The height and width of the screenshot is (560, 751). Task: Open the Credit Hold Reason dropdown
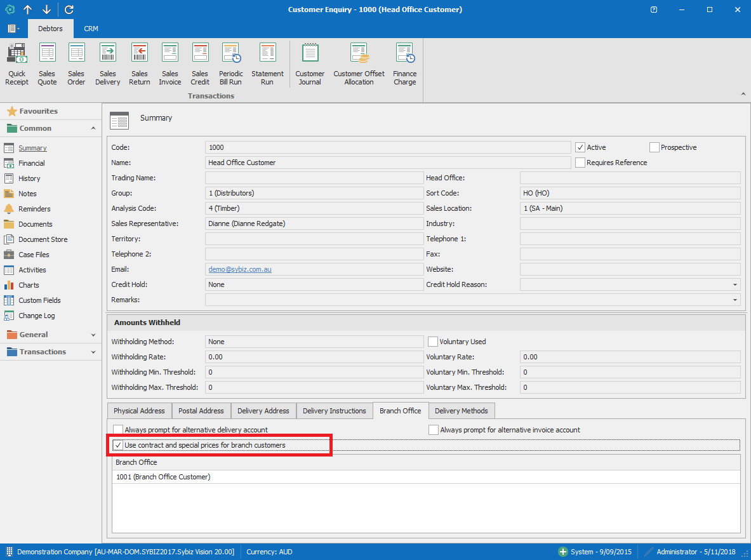tap(735, 284)
